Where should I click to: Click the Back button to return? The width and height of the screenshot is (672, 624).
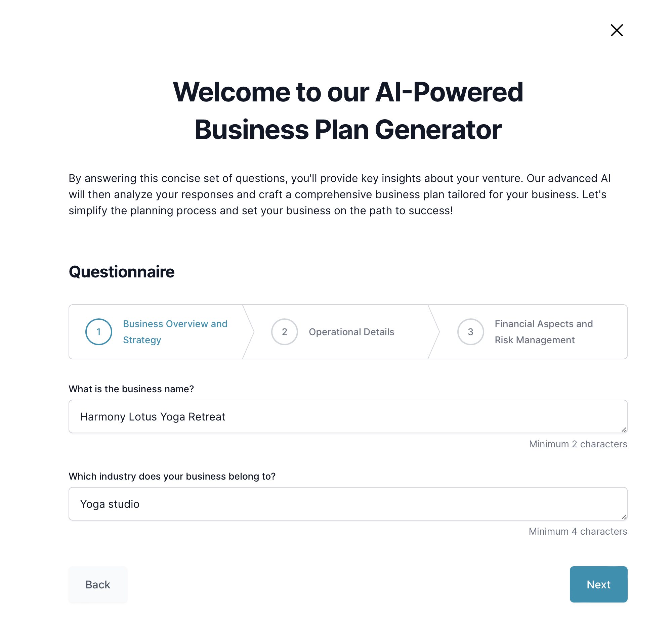97,584
